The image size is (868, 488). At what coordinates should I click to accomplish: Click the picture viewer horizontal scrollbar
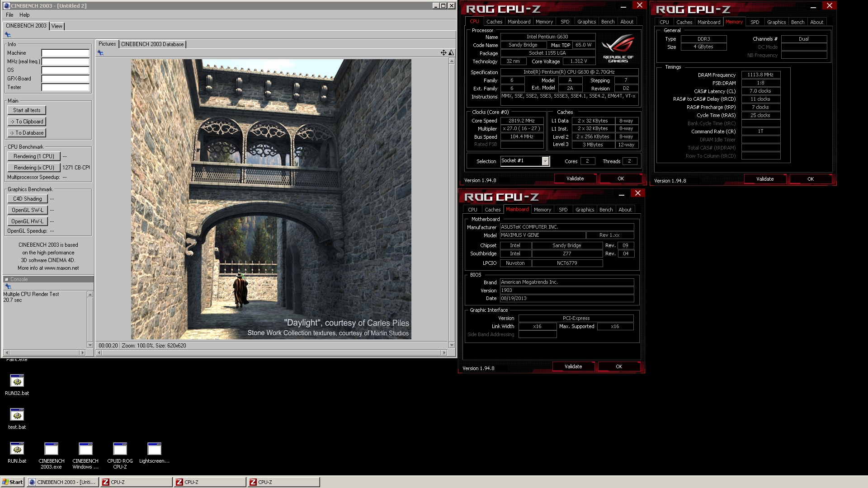click(271, 352)
